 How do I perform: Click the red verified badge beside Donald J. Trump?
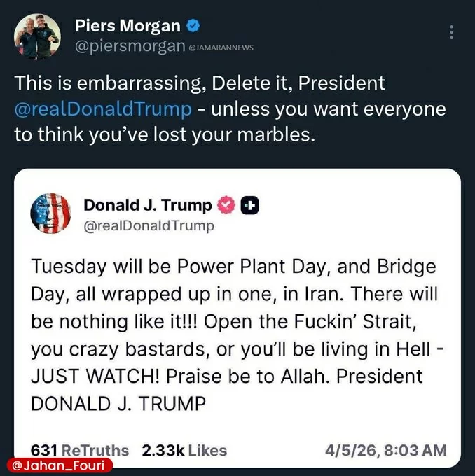coord(226,205)
